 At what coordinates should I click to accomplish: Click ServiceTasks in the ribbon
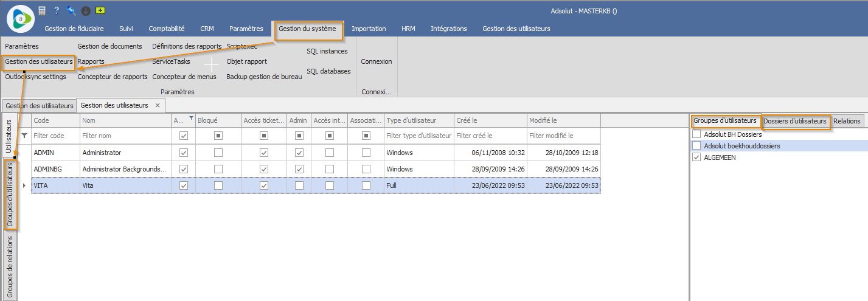tap(171, 61)
